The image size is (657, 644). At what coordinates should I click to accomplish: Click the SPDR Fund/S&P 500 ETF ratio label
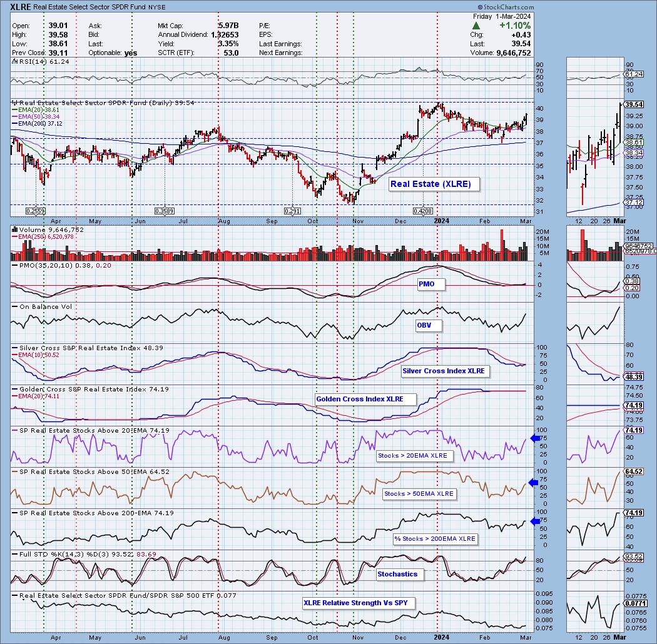[x=124, y=595]
